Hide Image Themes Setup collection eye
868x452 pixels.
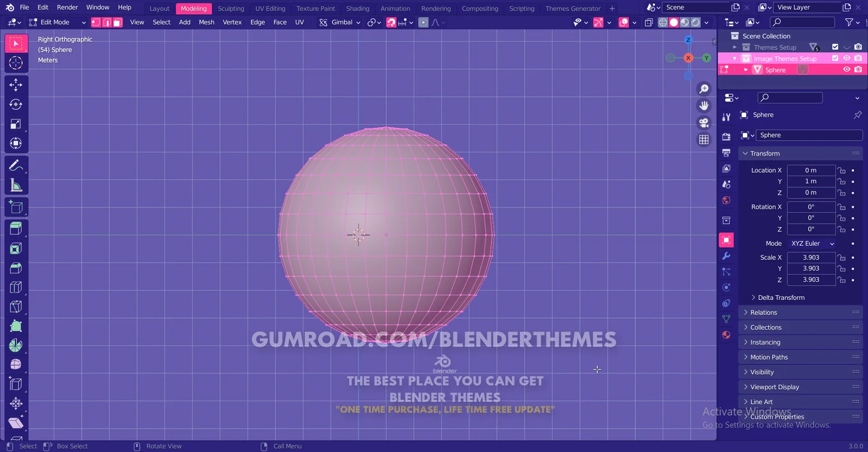846,58
